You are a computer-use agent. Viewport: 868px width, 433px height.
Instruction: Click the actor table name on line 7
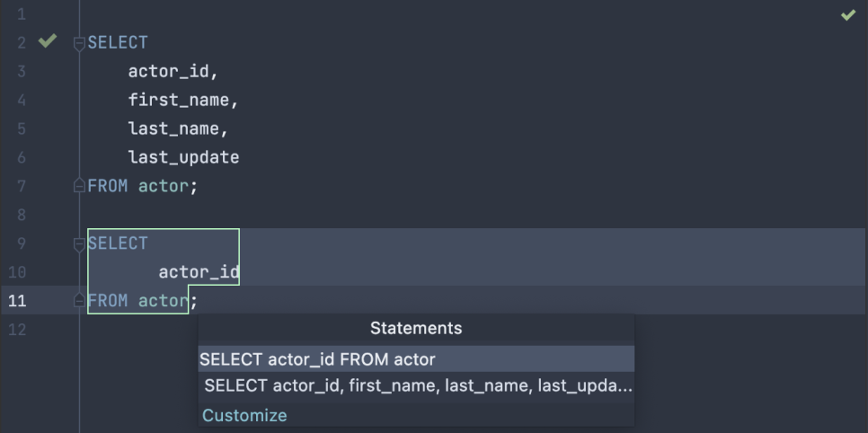pyautogui.click(x=164, y=186)
